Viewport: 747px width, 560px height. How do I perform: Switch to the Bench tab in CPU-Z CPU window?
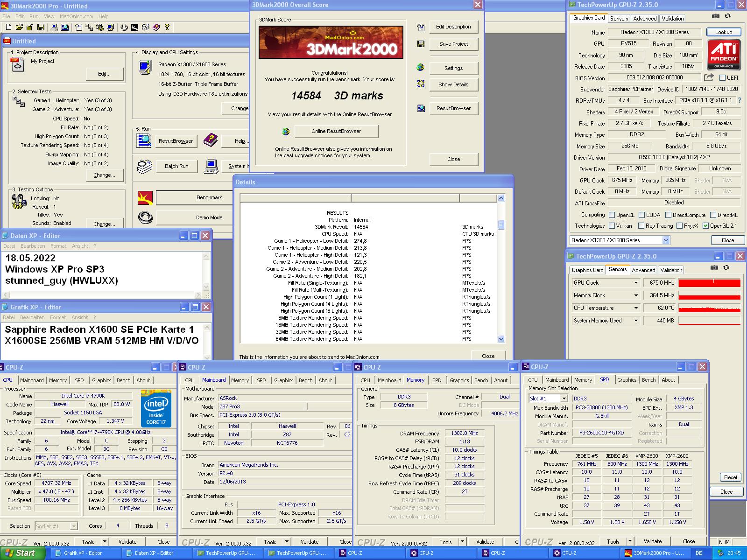tap(124, 380)
